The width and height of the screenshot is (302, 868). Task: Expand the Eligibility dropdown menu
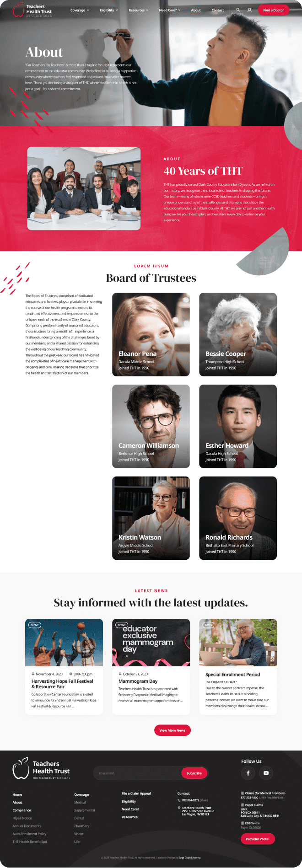(x=109, y=10)
